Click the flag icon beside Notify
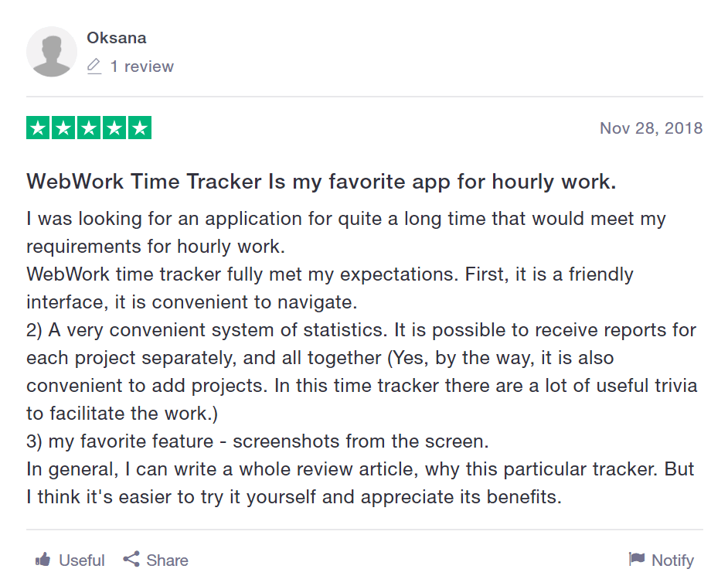The image size is (728, 586). tap(637, 559)
